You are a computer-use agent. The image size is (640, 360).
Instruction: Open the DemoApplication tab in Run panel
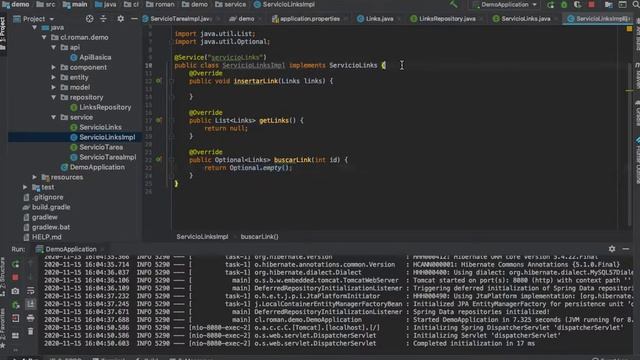[70, 249]
